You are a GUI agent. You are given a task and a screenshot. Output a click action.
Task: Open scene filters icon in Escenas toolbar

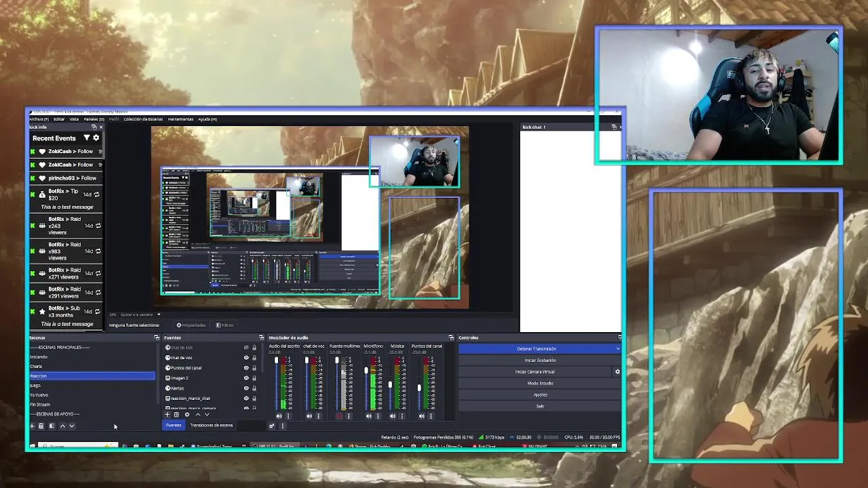coord(52,426)
